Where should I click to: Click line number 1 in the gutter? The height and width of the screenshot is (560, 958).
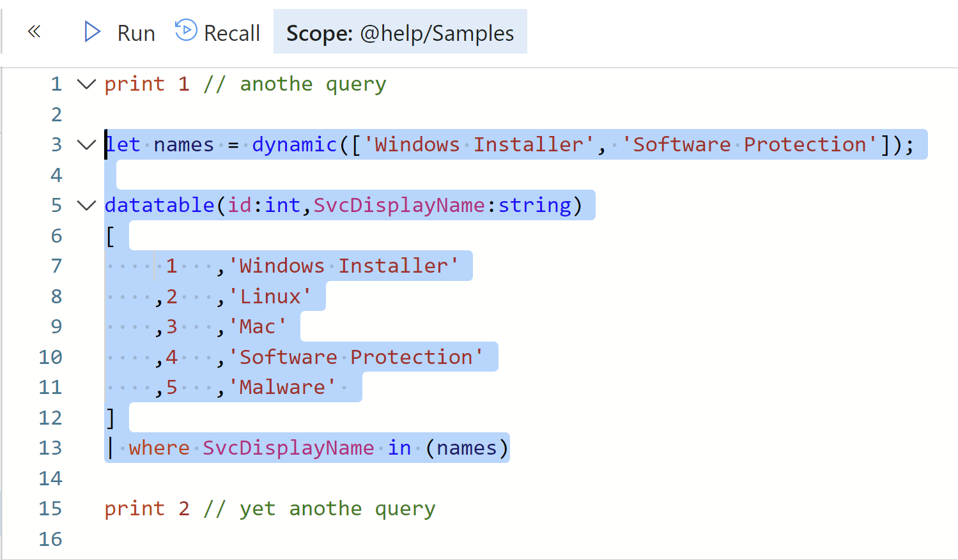coord(56,84)
